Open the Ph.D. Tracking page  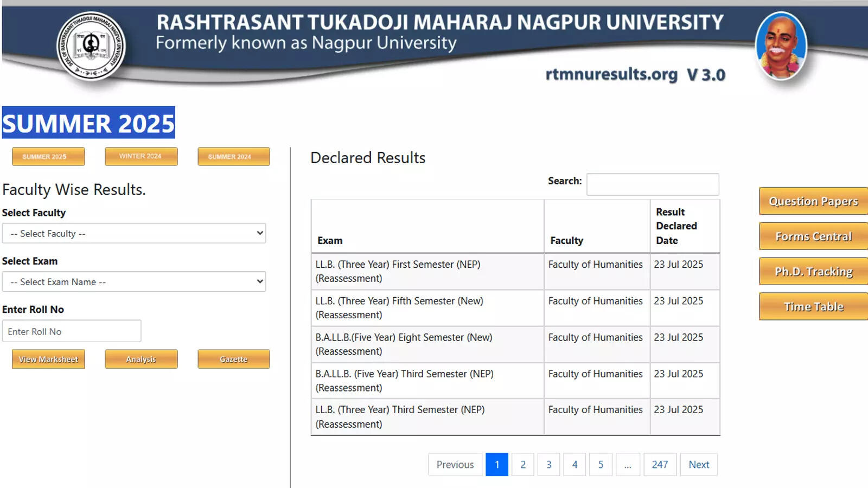pyautogui.click(x=812, y=271)
